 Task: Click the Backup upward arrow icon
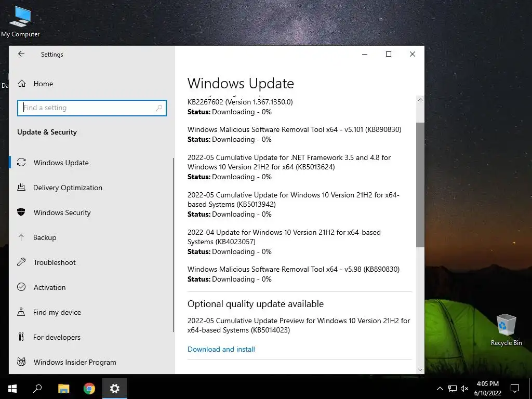pos(21,237)
